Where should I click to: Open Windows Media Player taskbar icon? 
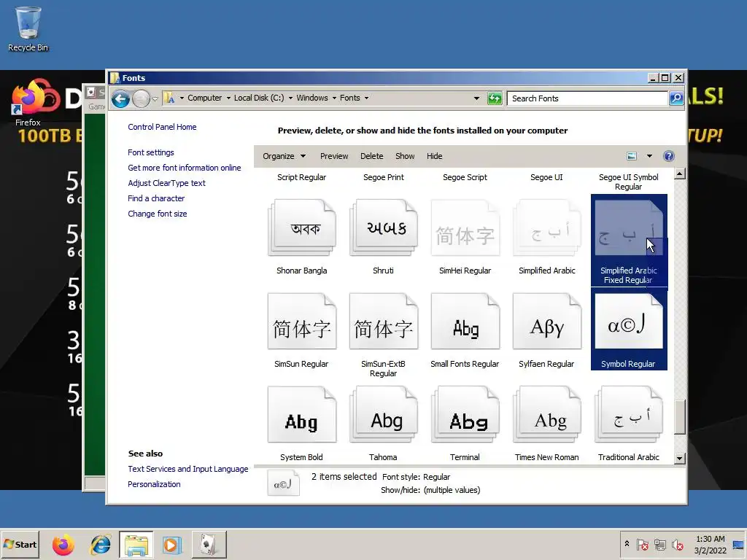[172, 545]
